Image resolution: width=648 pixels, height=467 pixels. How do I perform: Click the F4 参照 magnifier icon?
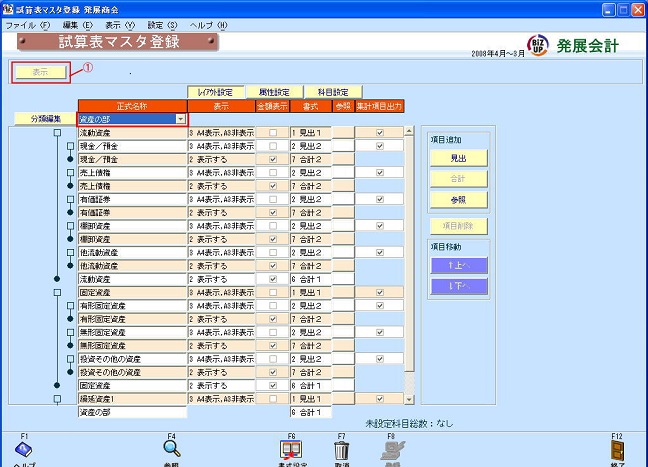click(171, 450)
